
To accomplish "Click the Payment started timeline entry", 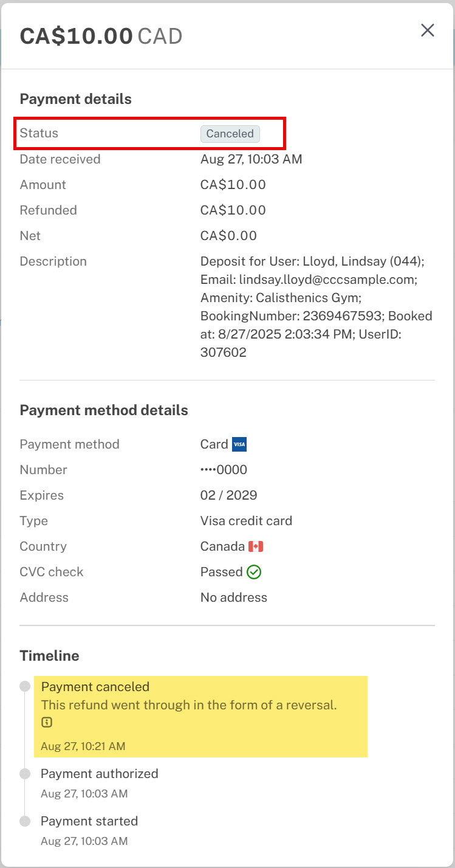I will [89, 830].
